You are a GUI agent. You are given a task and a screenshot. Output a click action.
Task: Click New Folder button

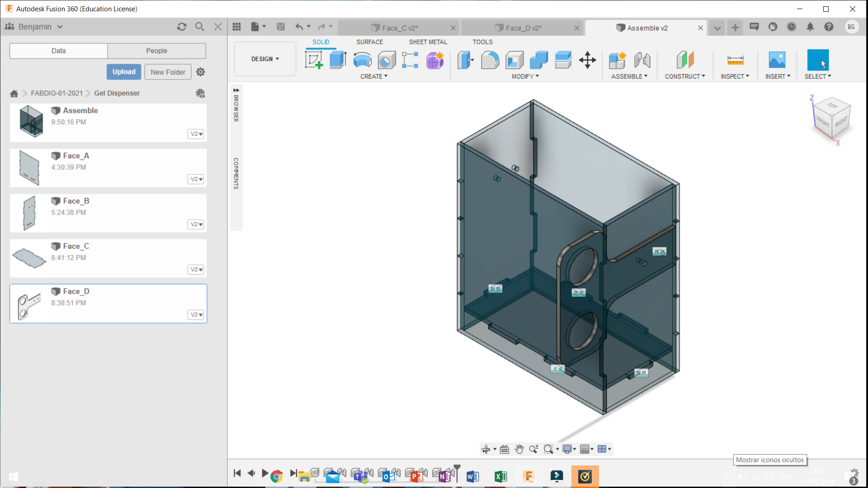point(168,72)
